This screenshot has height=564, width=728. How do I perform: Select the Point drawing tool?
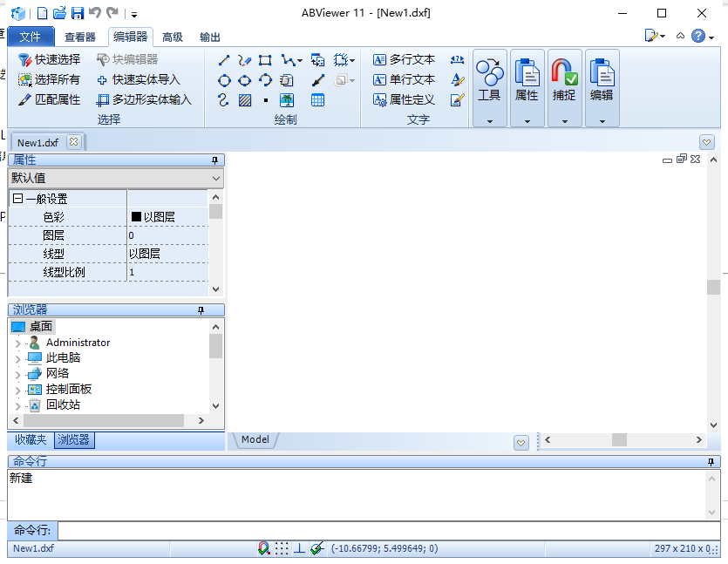click(x=266, y=100)
